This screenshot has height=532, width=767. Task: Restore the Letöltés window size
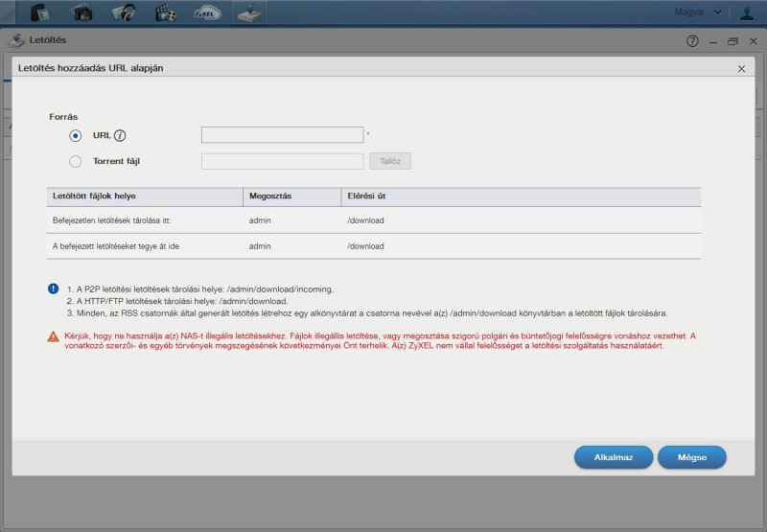point(732,41)
